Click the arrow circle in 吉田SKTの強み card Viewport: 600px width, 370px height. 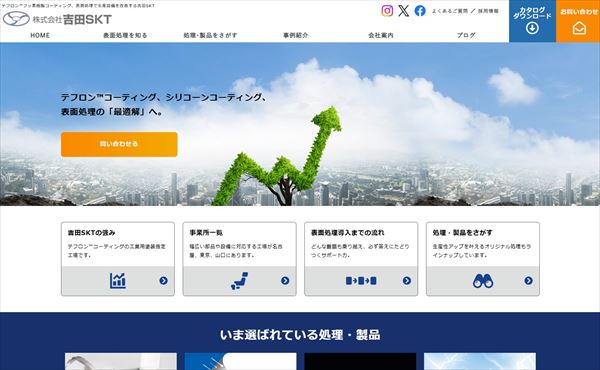(x=163, y=281)
